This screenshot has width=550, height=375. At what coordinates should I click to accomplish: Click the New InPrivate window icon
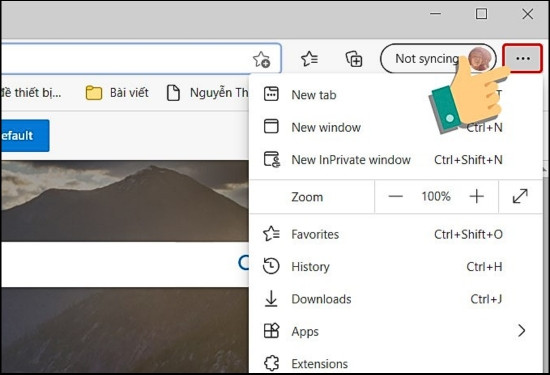point(272,160)
